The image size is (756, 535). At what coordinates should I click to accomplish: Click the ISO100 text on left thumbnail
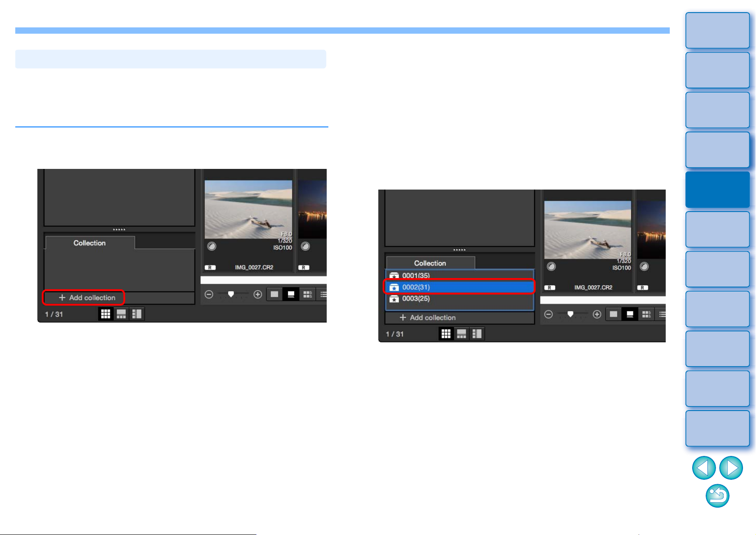point(283,248)
